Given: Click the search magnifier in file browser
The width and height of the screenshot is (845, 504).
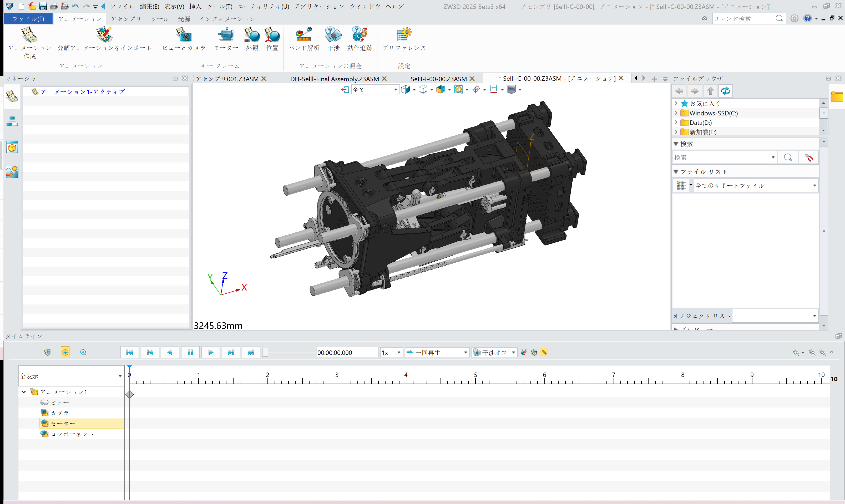Looking at the screenshot, I should click(788, 157).
